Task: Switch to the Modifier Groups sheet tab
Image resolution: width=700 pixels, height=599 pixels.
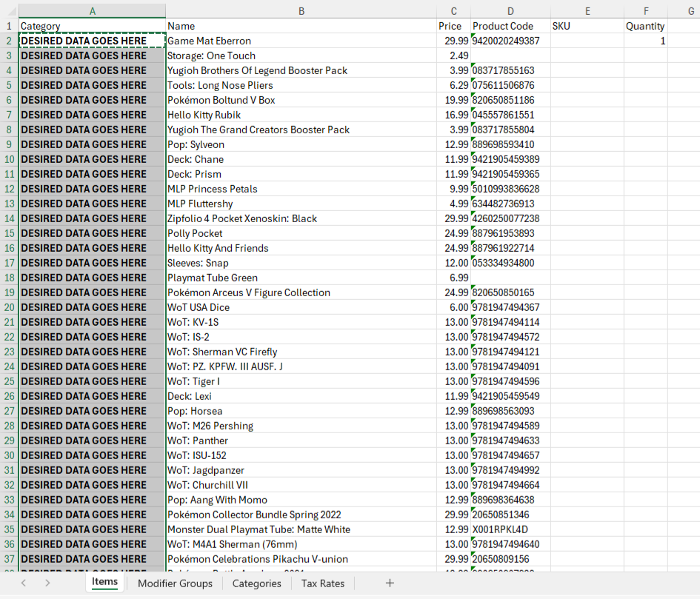Action: point(175,583)
